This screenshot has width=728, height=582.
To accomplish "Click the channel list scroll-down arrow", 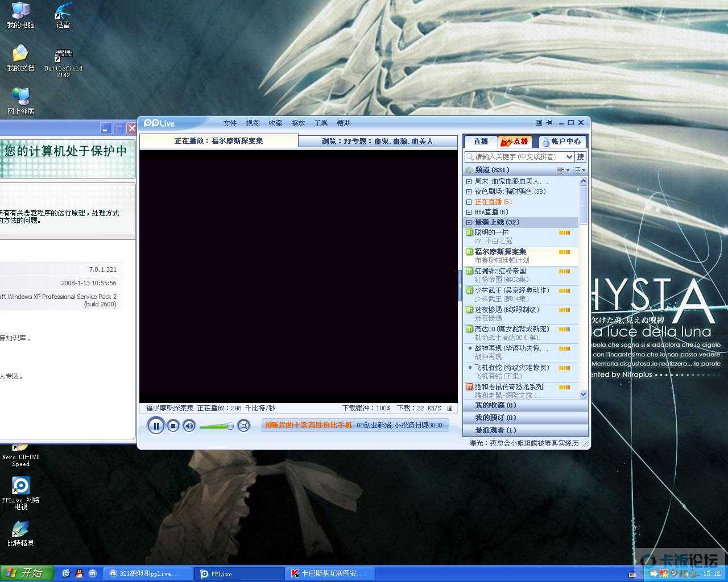I will coord(583,394).
